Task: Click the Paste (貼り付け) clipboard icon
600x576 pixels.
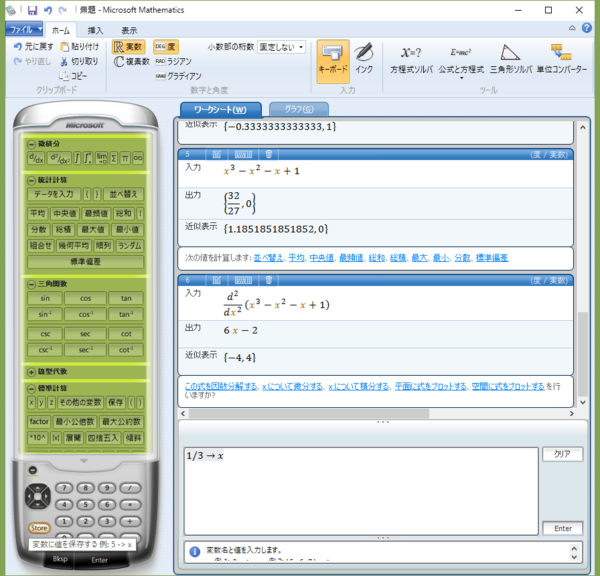Action: point(65,47)
